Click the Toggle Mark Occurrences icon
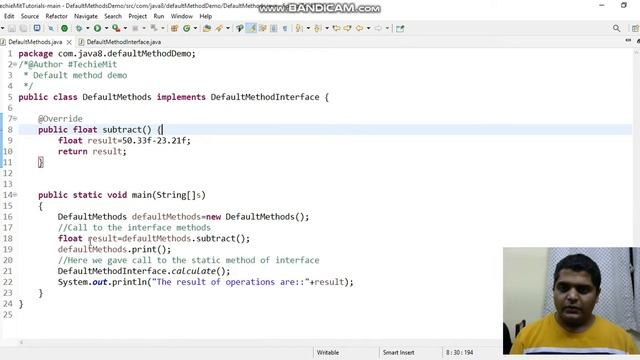Viewport: 640px width, 360px height. pos(240,28)
